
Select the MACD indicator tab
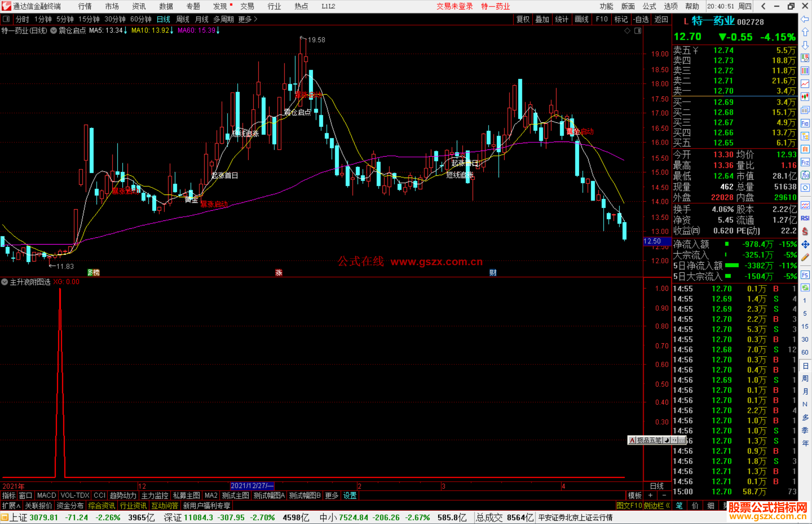[47, 495]
